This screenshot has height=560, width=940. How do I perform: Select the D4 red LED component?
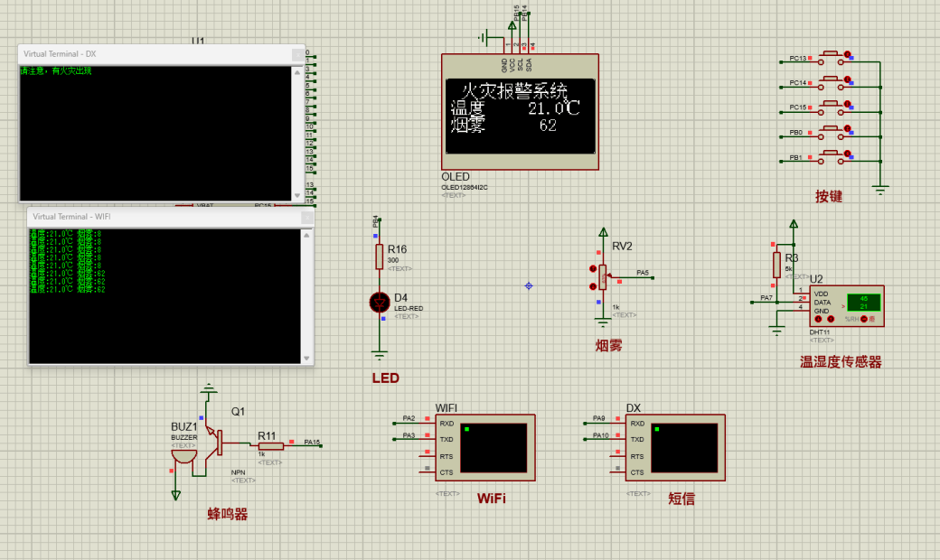click(x=380, y=303)
